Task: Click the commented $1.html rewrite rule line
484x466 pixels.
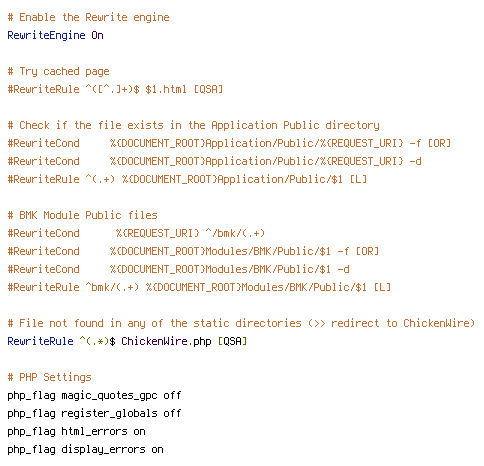Action: click(x=115, y=89)
